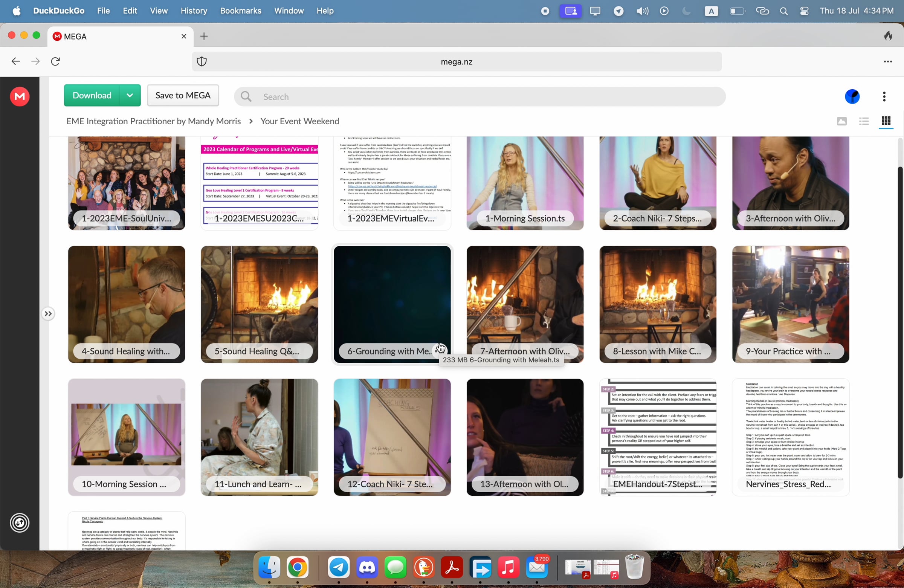Open Finder from the Dock
The height and width of the screenshot is (588, 904).
[269, 568]
